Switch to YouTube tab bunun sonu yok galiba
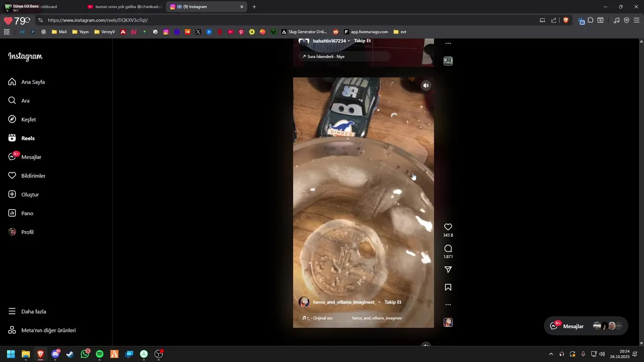Viewport: 644px width, 362px height. point(125,7)
